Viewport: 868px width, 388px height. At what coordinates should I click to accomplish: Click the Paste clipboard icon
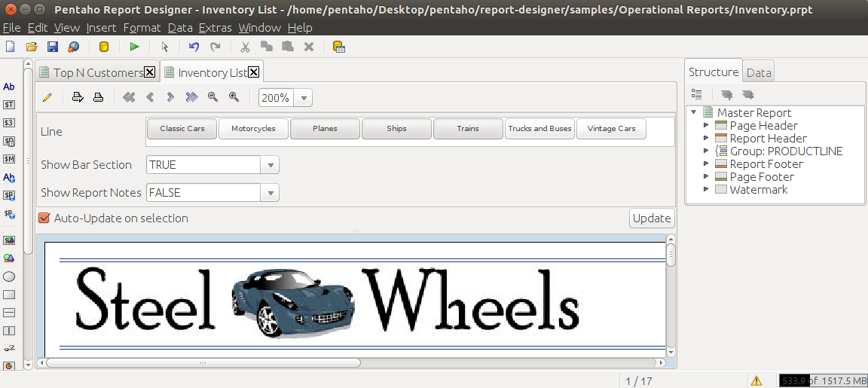coord(287,47)
